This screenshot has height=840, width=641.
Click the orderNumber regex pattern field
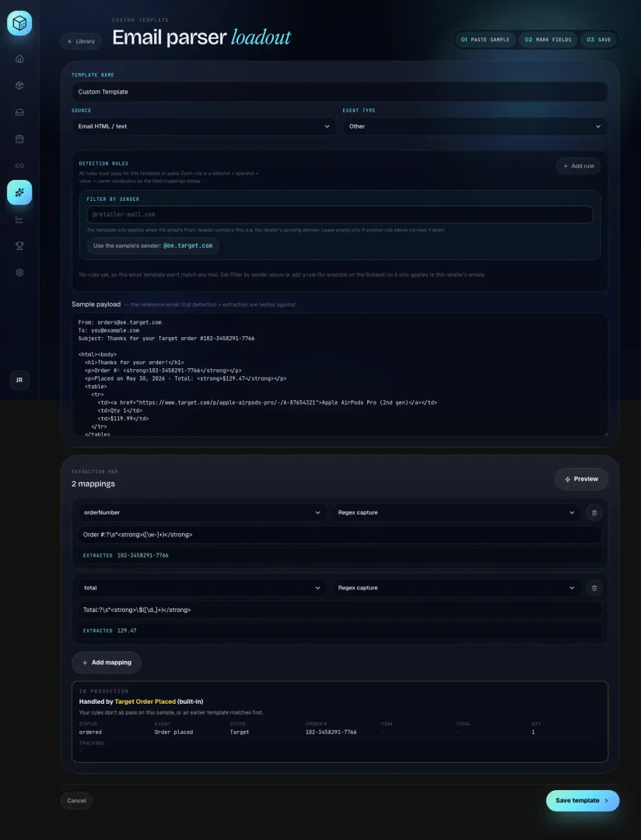click(x=339, y=535)
